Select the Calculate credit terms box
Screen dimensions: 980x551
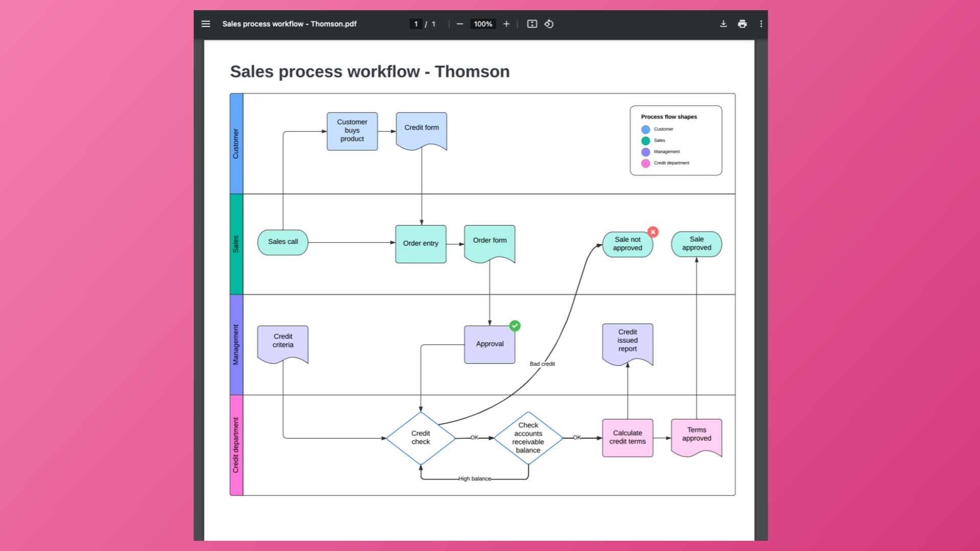627,438
